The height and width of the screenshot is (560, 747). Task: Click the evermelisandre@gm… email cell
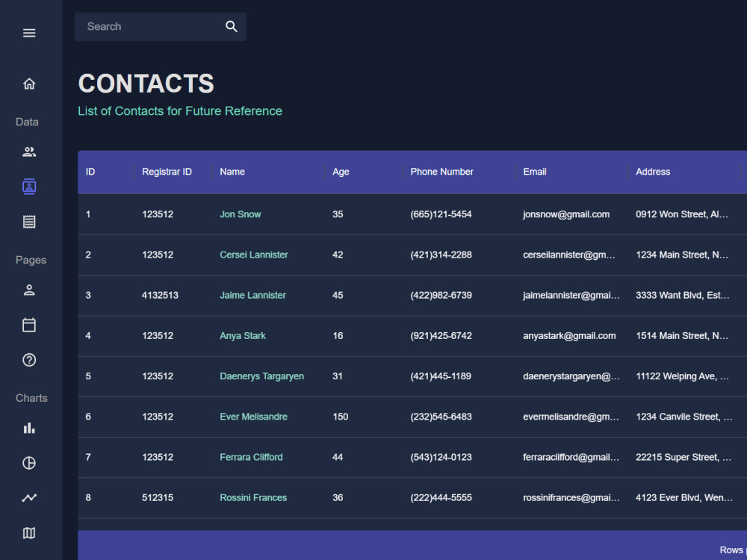click(571, 417)
